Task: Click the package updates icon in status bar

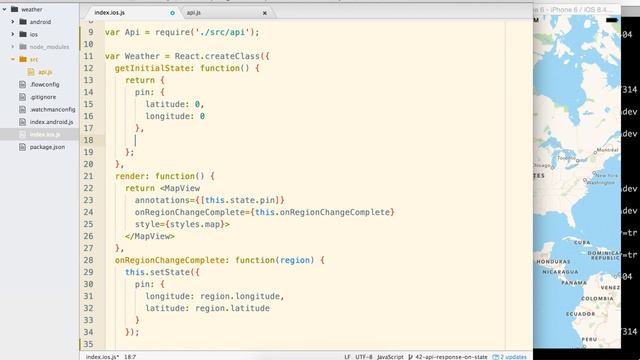Action: point(496,357)
